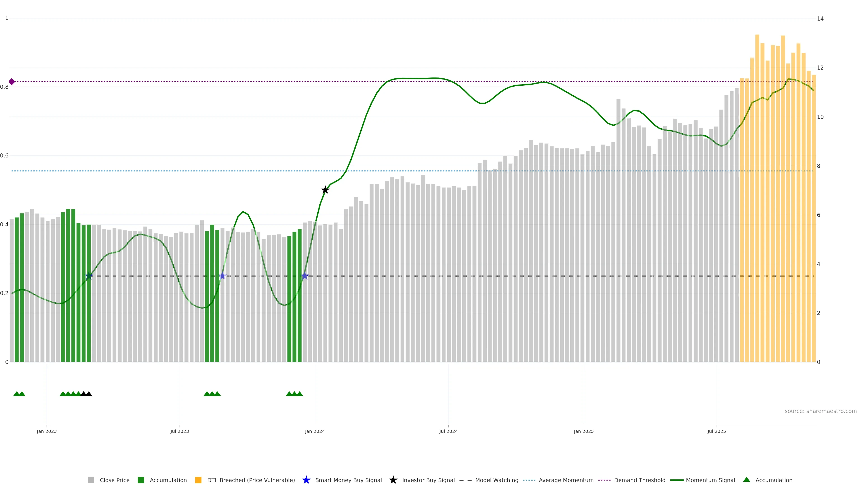Toggle DTL Breached (Price Vulnerable) legend entry
868x488 pixels.
tap(251, 480)
